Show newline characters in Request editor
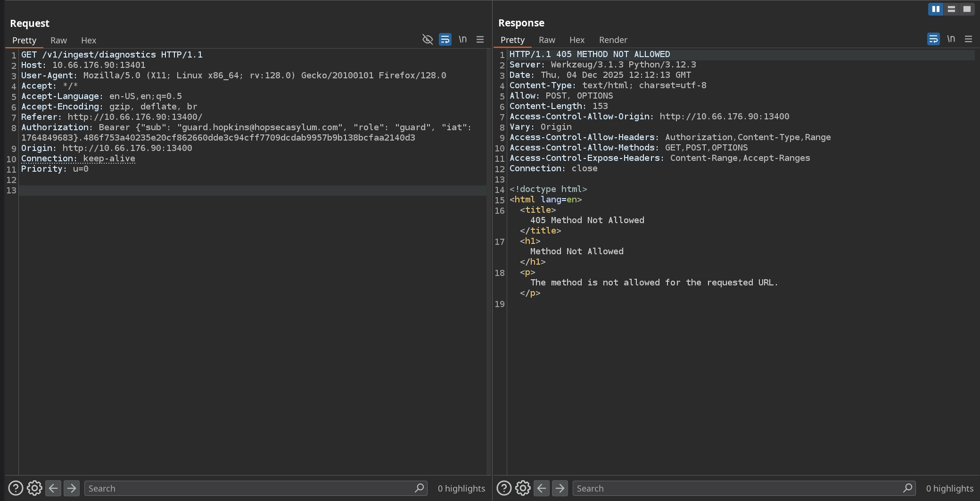 (463, 40)
